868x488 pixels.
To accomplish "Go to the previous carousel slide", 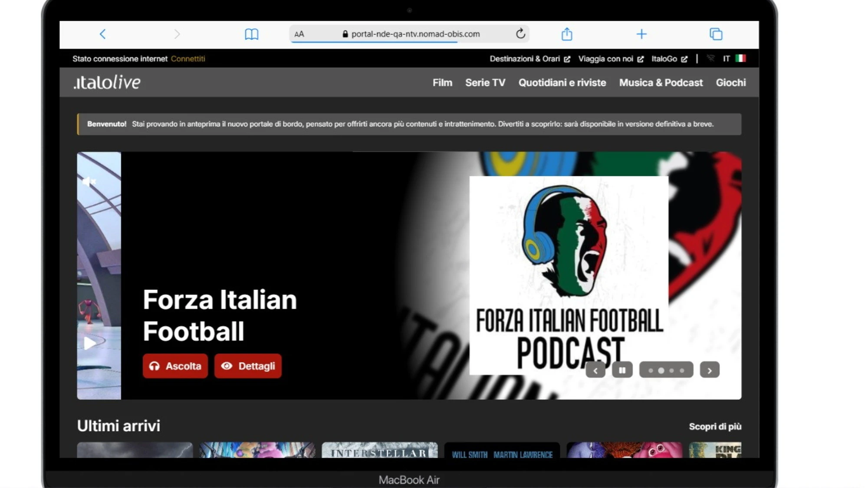I will 595,370.
